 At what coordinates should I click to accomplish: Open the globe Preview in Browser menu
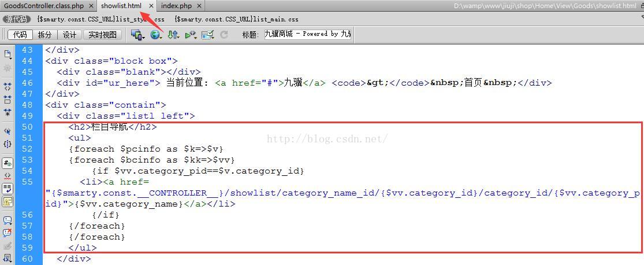(x=156, y=35)
